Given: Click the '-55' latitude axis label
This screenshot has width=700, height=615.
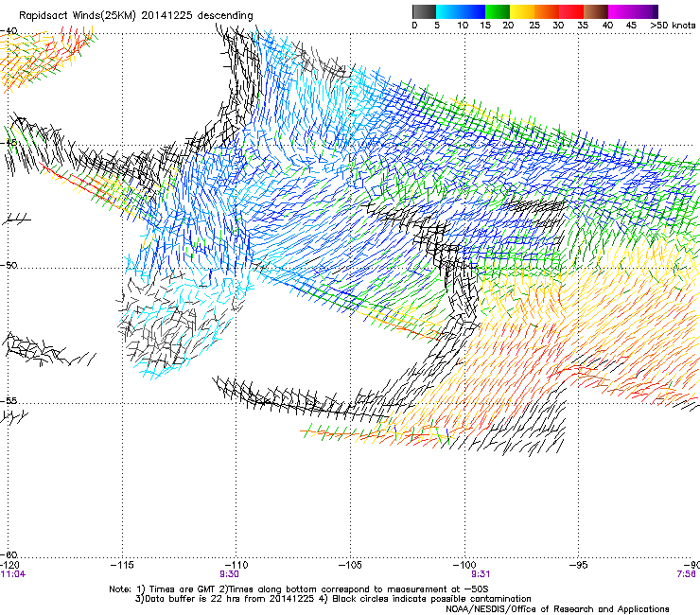Looking at the screenshot, I should tap(9, 400).
